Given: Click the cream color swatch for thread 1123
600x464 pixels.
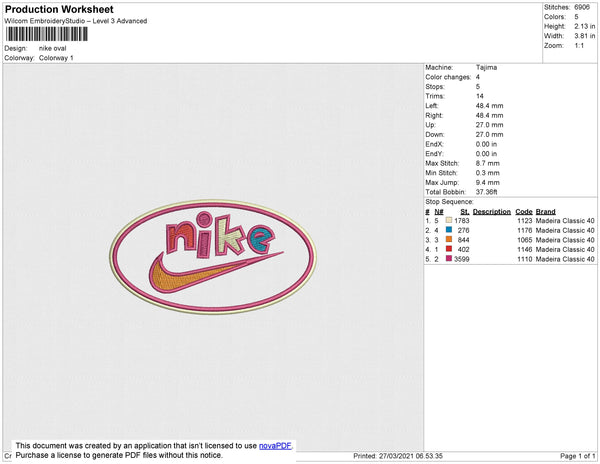Looking at the screenshot, I should tap(449, 220).
